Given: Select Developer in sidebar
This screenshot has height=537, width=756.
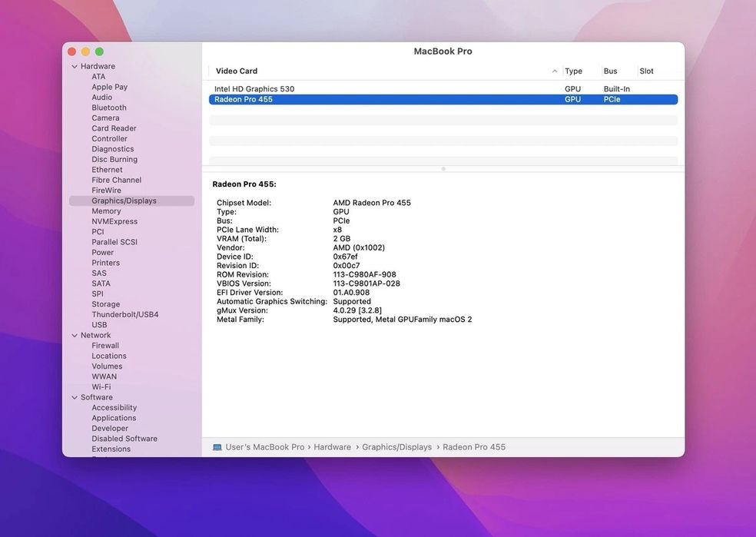Looking at the screenshot, I should (x=110, y=429).
